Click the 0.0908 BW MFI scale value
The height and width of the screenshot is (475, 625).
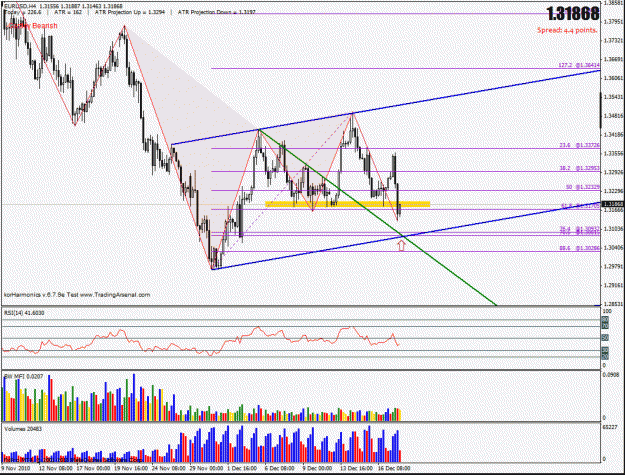pos(611,375)
